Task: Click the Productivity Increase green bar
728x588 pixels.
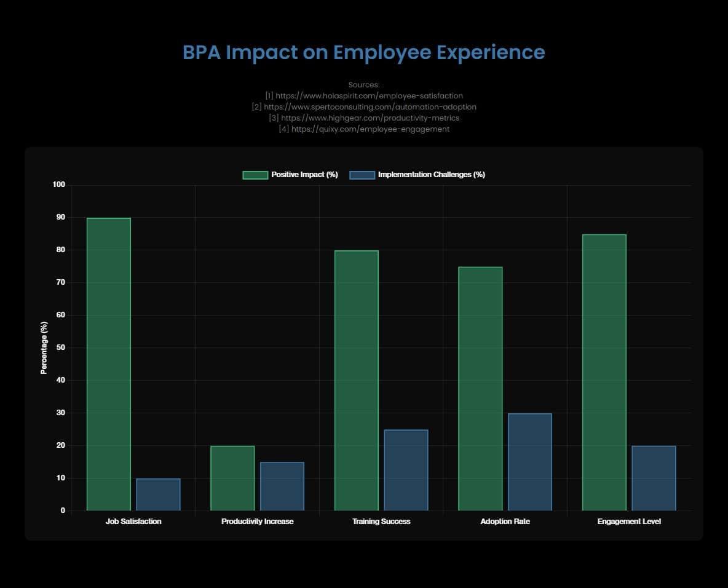Action: 232,477
